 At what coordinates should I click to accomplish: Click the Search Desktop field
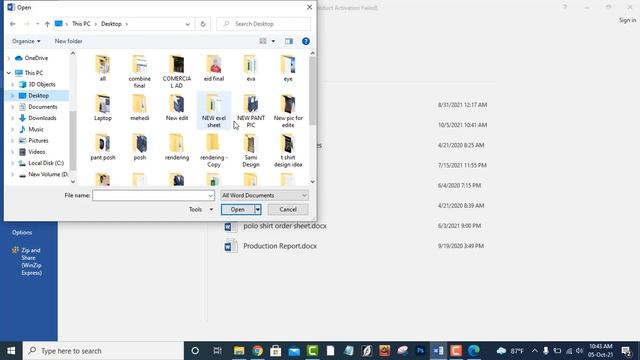(264, 24)
